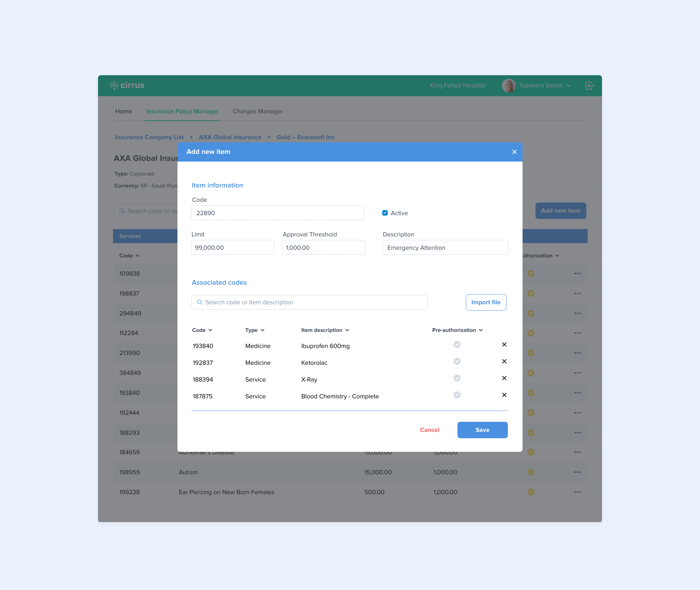
Task: Focus the Description input field
Action: [x=445, y=247]
